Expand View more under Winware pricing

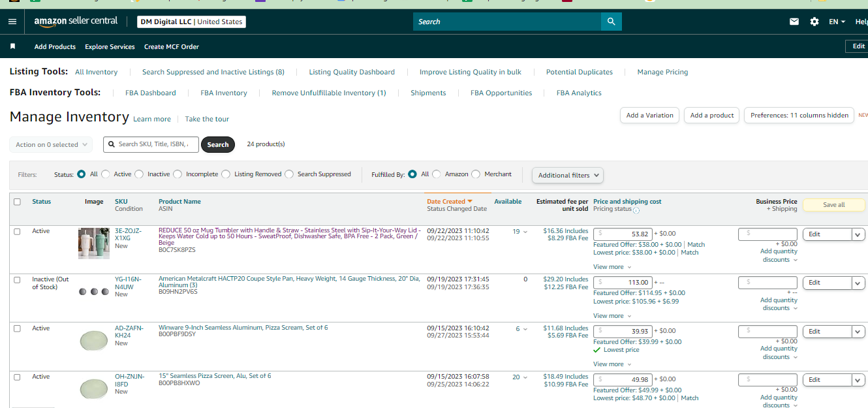click(612, 364)
